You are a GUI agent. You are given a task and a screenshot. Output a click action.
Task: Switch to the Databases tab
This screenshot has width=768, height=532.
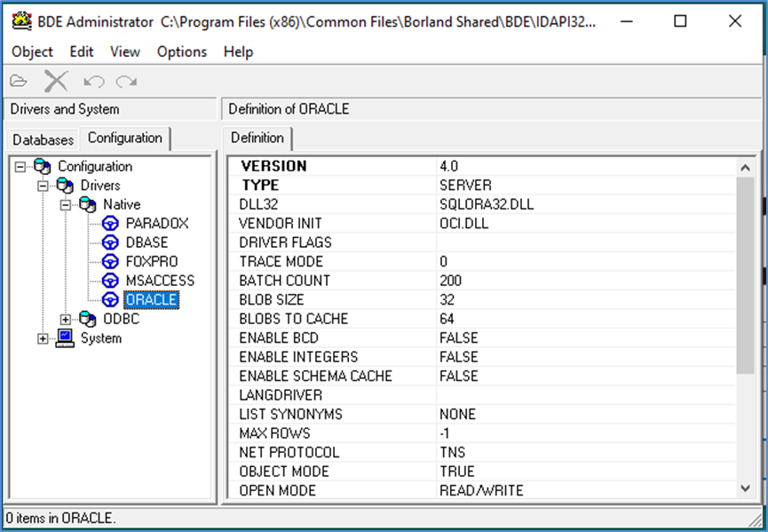click(44, 140)
